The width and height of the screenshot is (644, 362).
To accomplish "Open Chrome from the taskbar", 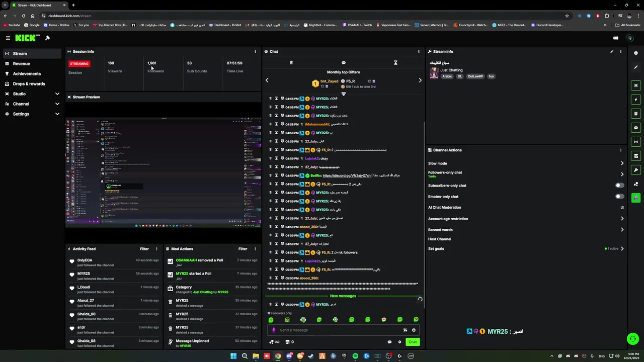I will [x=278, y=356].
